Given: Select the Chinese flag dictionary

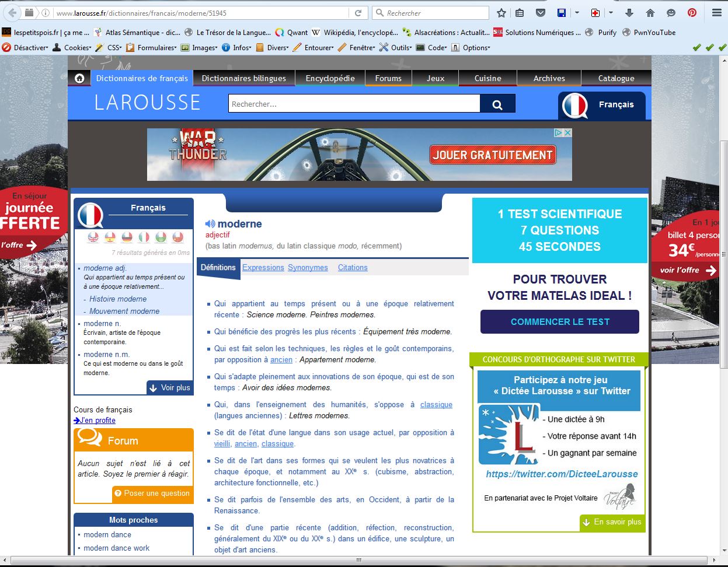Looking at the screenshot, I should 178,237.
